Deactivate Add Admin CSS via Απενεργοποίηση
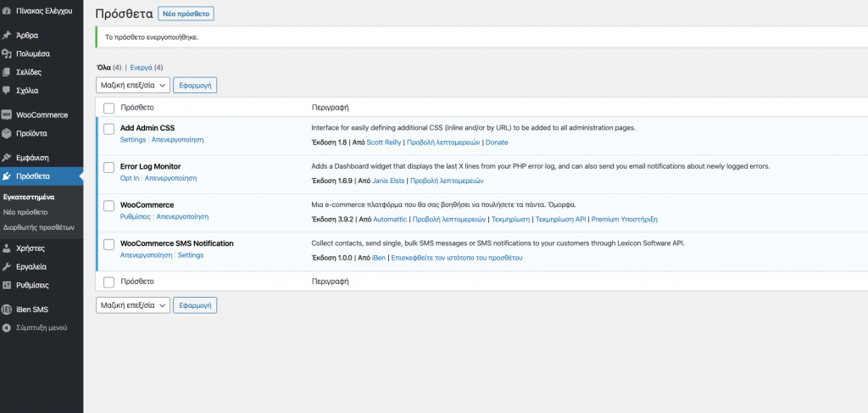 point(178,140)
